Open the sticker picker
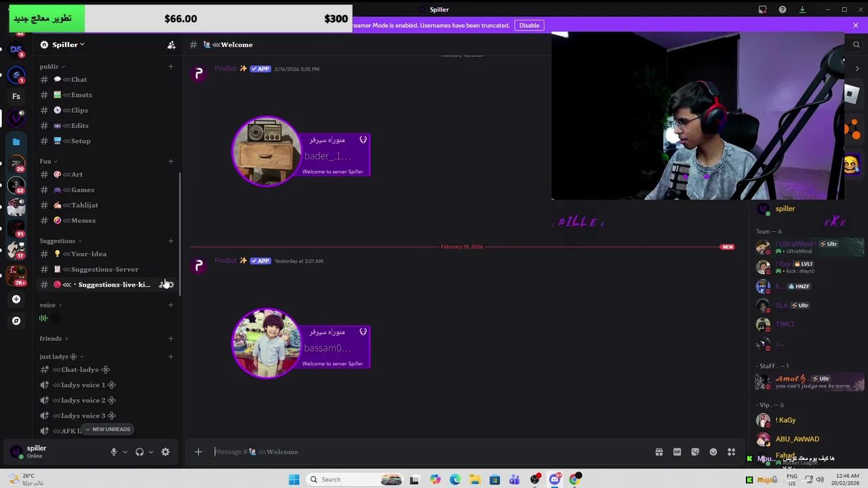 coord(695,452)
